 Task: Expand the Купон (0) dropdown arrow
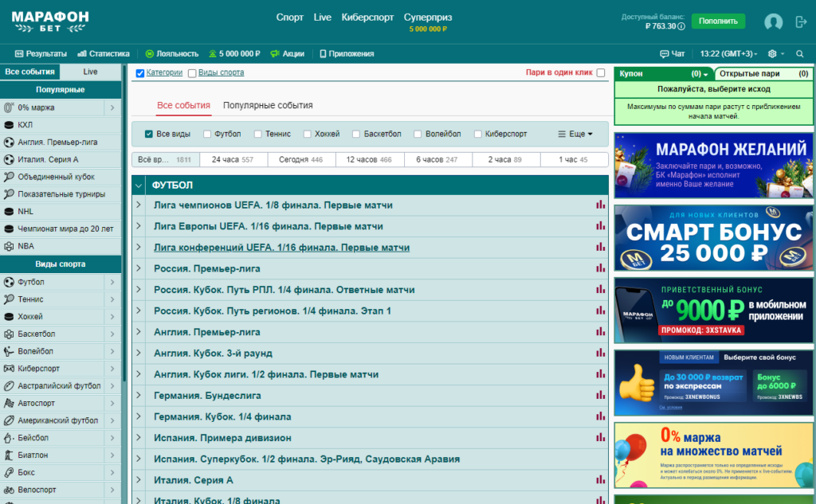point(706,74)
